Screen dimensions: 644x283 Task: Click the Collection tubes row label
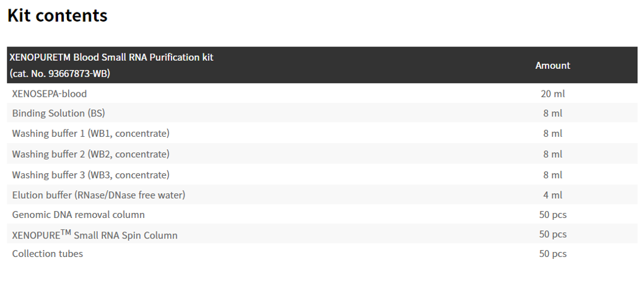(x=47, y=254)
